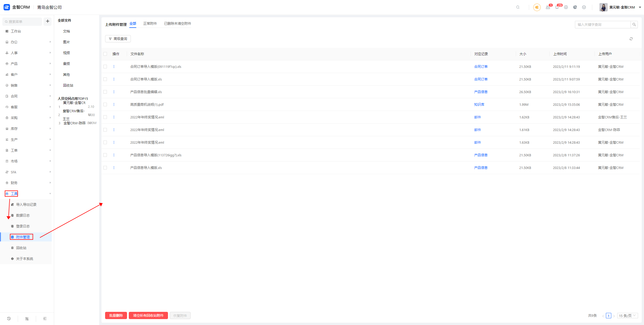Check the row 合同订单导入模版(091119f1qc).xls
This screenshot has width=644, height=325.
pyautogui.click(x=105, y=67)
